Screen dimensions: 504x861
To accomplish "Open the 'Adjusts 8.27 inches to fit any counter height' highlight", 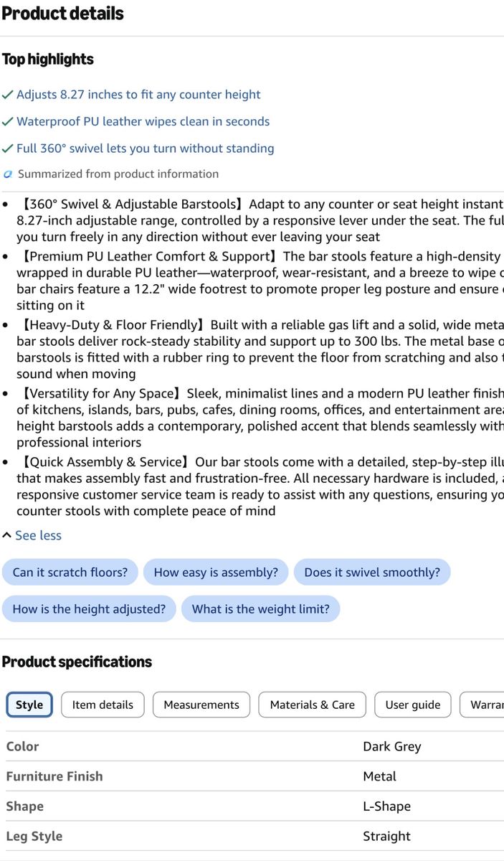I will tap(138, 95).
